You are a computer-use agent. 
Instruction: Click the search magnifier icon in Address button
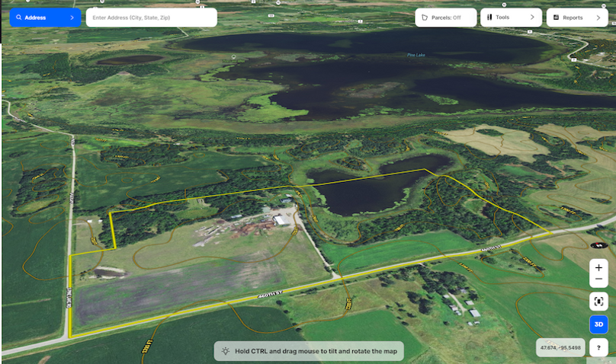click(18, 17)
